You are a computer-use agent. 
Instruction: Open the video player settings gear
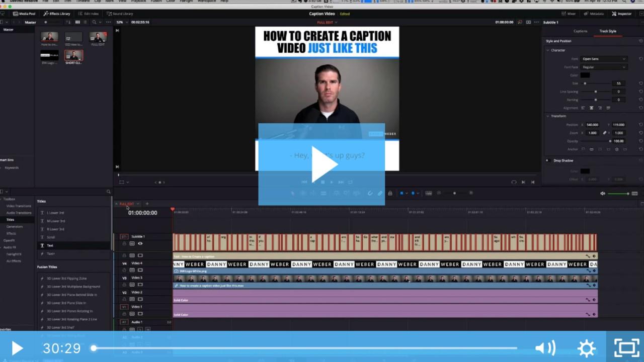point(587,348)
